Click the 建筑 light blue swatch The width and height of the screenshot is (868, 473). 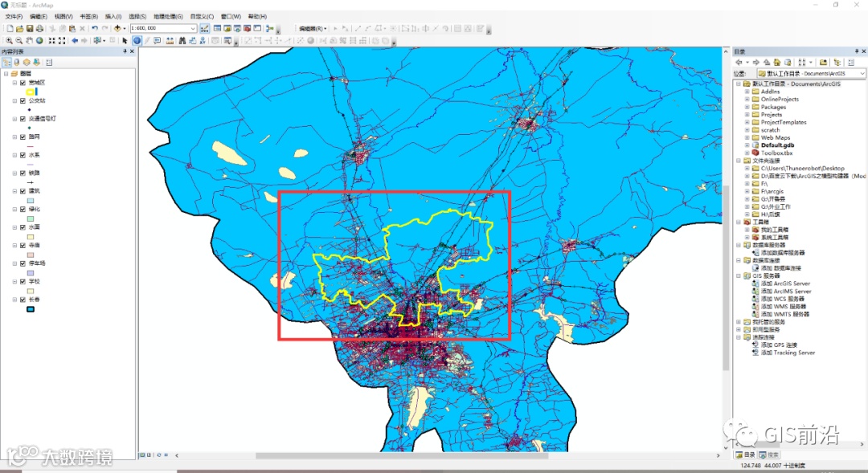point(31,201)
